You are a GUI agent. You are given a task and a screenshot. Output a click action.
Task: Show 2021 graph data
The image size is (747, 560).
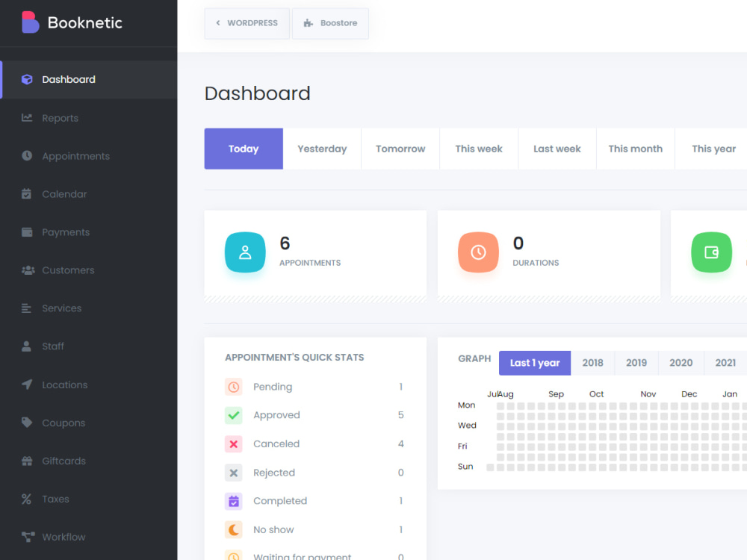point(725,363)
